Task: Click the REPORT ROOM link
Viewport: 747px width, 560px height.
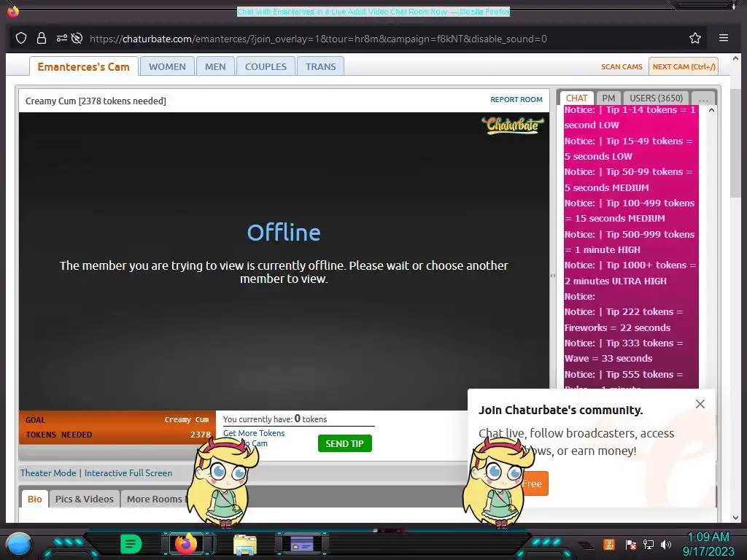Action: tap(516, 99)
